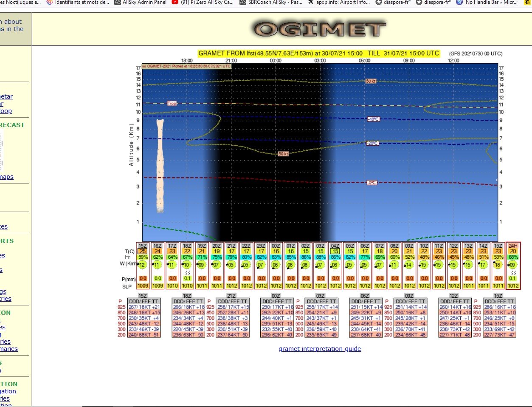The height and width of the screenshot is (407, 532).
Task: Open the Identifiants et mots de... bookmark icon
Action: (x=50, y=2)
